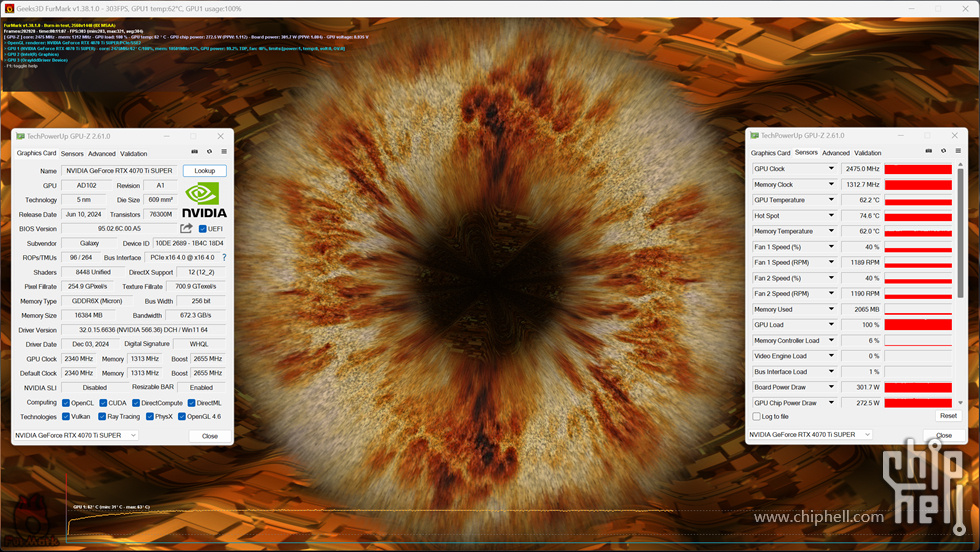The image size is (980, 552).
Task: Toggle the Vulkan checkbox
Action: pyautogui.click(x=66, y=417)
